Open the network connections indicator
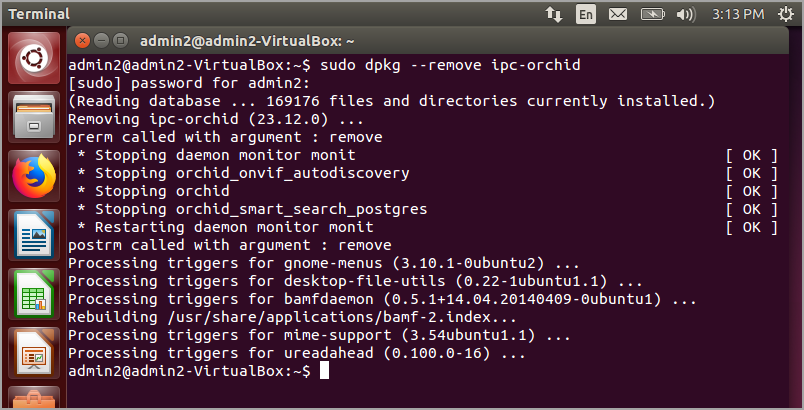The height and width of the screenshot is (410, 804). pos(553,14)
